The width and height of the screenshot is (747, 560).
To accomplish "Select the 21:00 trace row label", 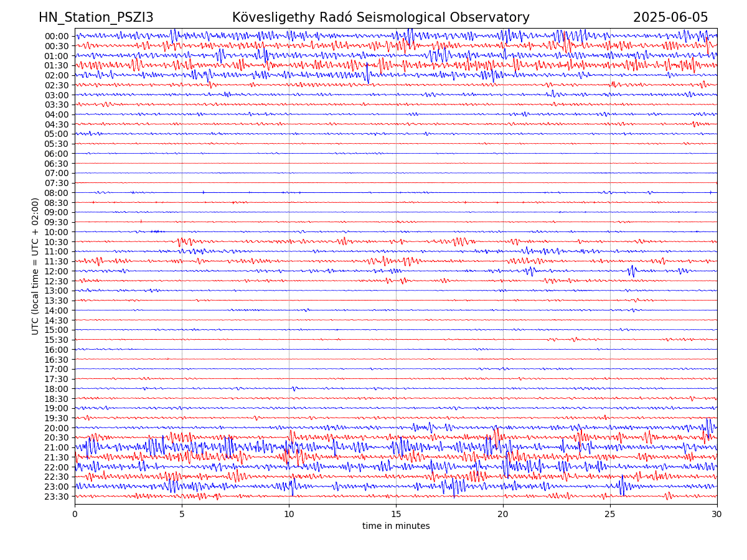I will [x=57, y=447].
